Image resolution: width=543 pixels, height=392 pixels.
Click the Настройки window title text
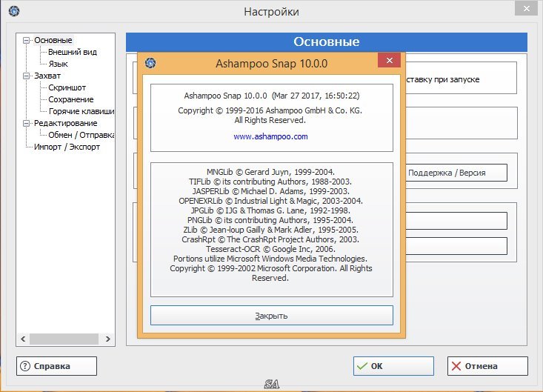(271, 12)
